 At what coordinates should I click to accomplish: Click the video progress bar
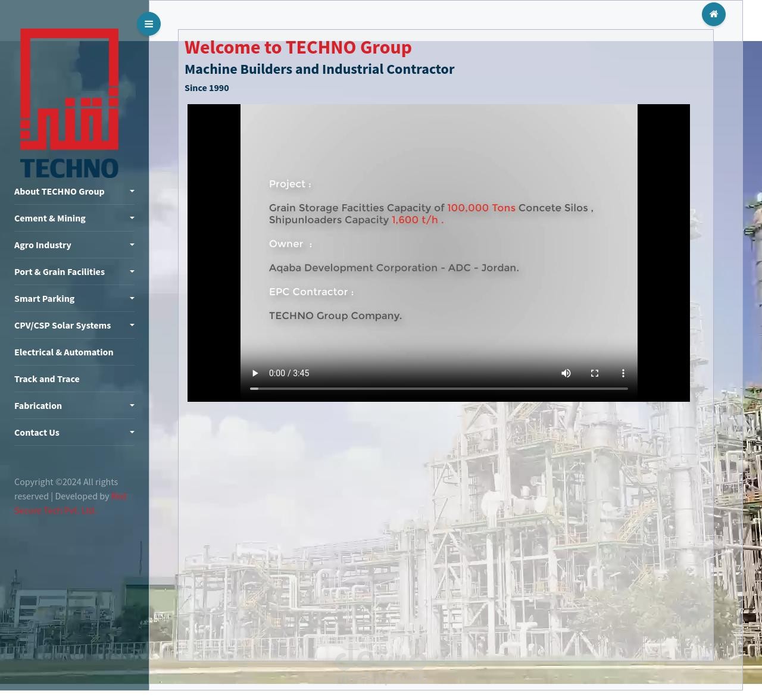(439, 389)
